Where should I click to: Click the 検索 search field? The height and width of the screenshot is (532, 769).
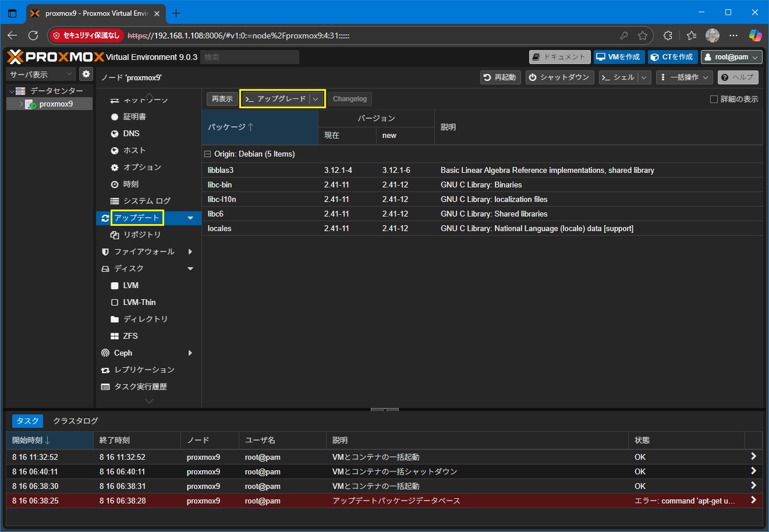coord(250,57)
